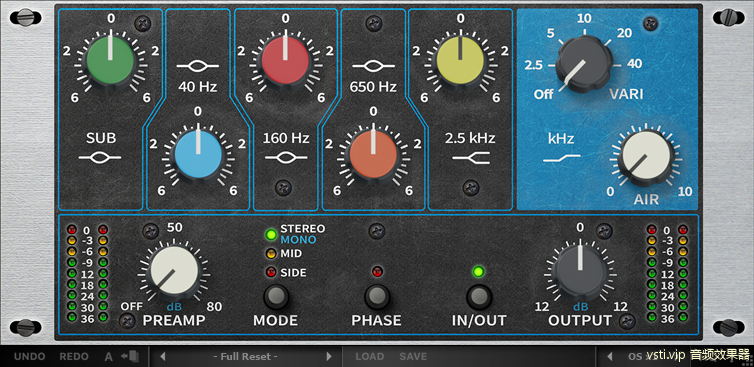
Task: Copy state with the arrow-pages icon
Action: pyautogui.click(x=130, y=356)
